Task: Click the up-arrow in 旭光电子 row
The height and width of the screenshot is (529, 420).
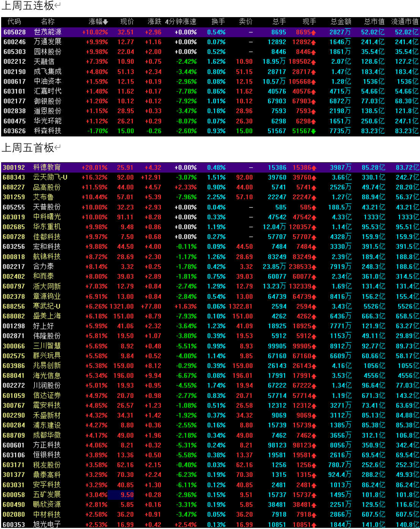Action: pyautogui.click(x=314, y=525)
